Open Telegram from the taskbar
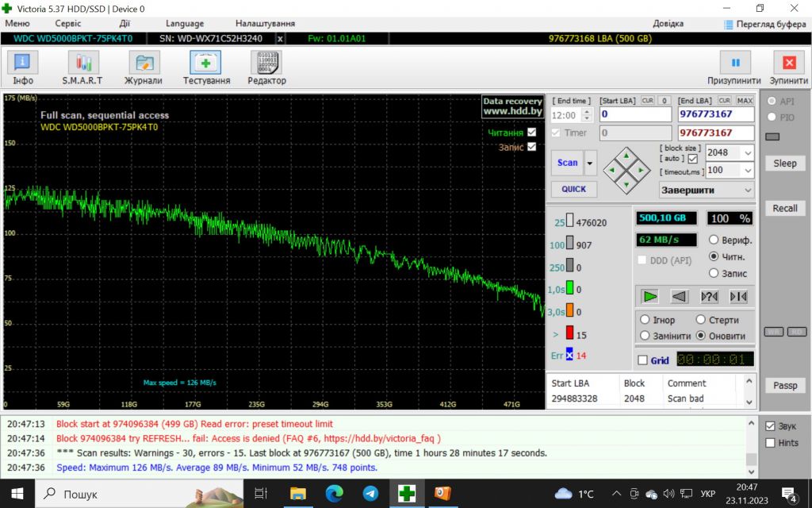 coord(370,494)
